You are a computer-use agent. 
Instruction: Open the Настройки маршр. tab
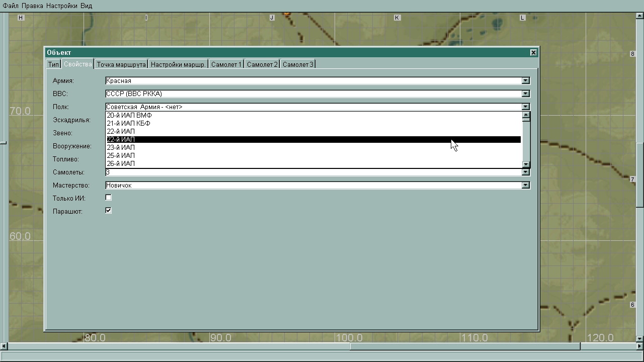pos(178,64)
